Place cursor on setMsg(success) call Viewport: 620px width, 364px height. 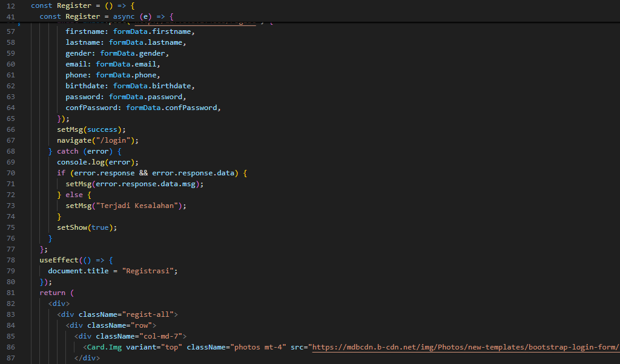(x=91, y=129)
